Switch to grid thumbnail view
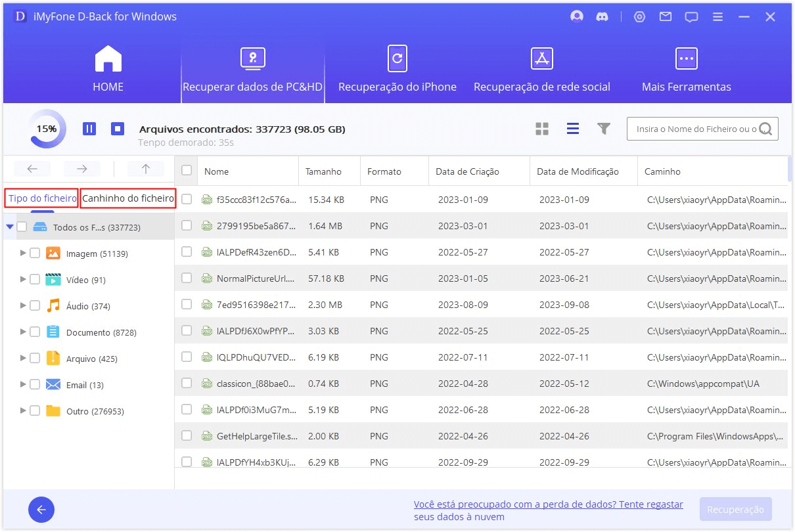The image size is (795, 532). point(542,129)
